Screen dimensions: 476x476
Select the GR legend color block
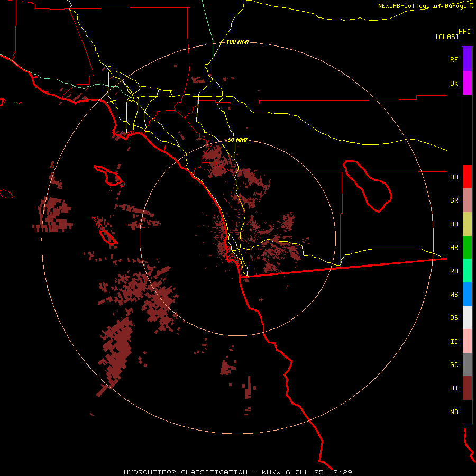(467, 200)
